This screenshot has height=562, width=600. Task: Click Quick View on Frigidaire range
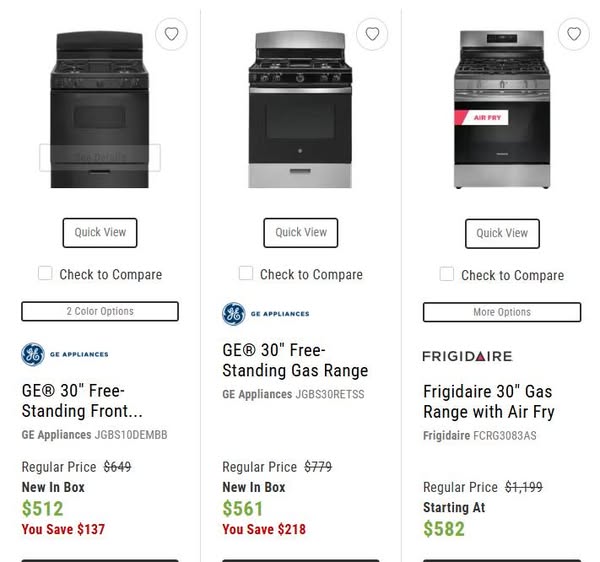[x=502, y=233]
